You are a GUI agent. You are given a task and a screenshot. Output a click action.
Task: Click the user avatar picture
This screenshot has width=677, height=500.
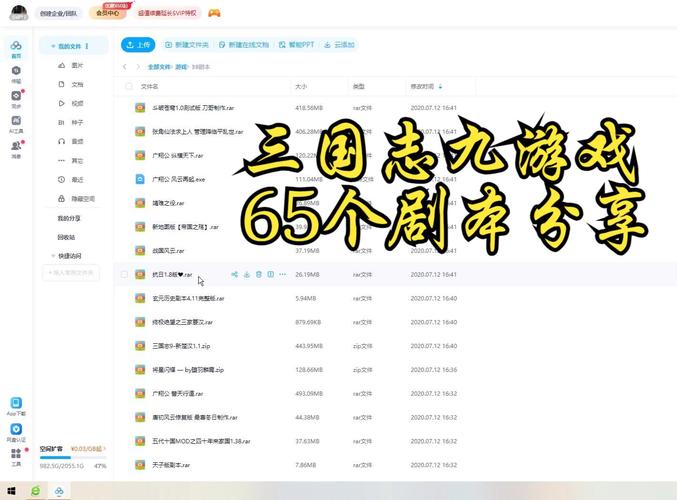19,13
